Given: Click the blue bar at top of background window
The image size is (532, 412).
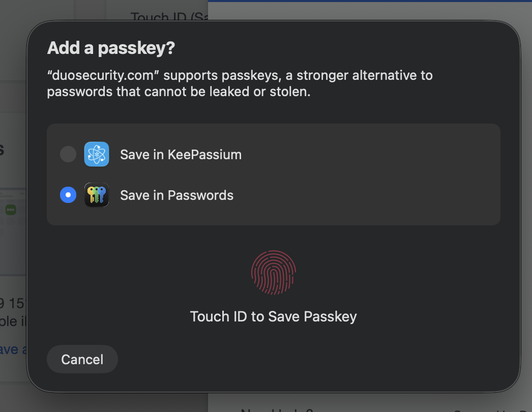Looking at the screenshot, I should coord(370,1).
